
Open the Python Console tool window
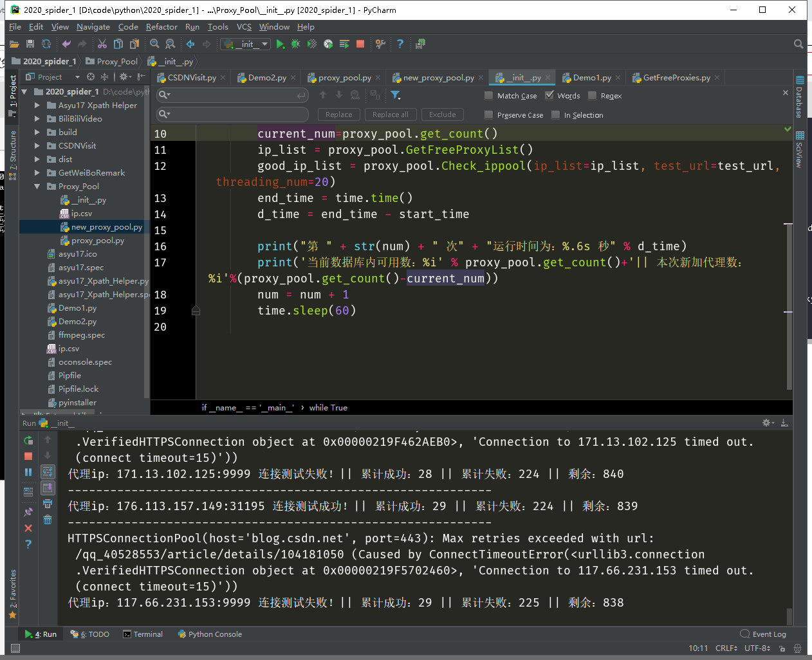210,634
